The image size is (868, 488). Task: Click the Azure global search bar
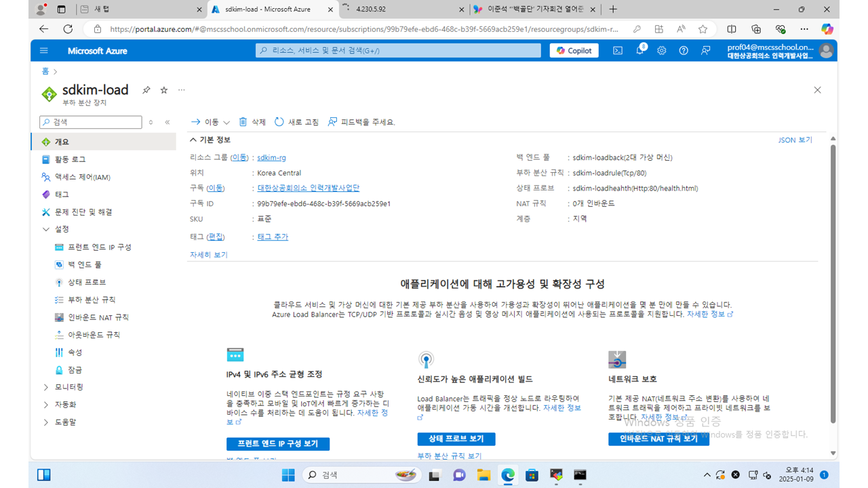[x=398, y=51]
